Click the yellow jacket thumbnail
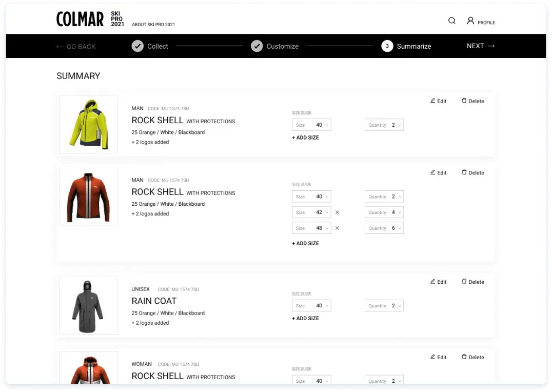 pos(88,124)
